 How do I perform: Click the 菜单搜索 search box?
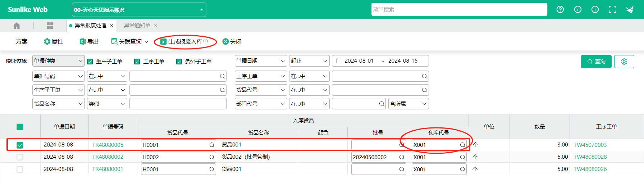(x=459, y=10)
